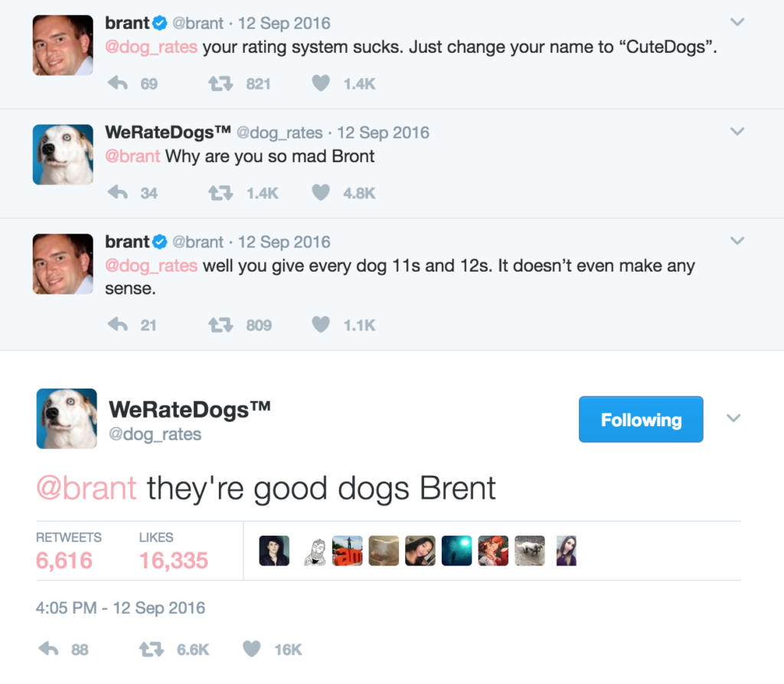The image size is (784, 684).
Task: Like the tweet with 1.1K likes
Action: tap(321, 324)
